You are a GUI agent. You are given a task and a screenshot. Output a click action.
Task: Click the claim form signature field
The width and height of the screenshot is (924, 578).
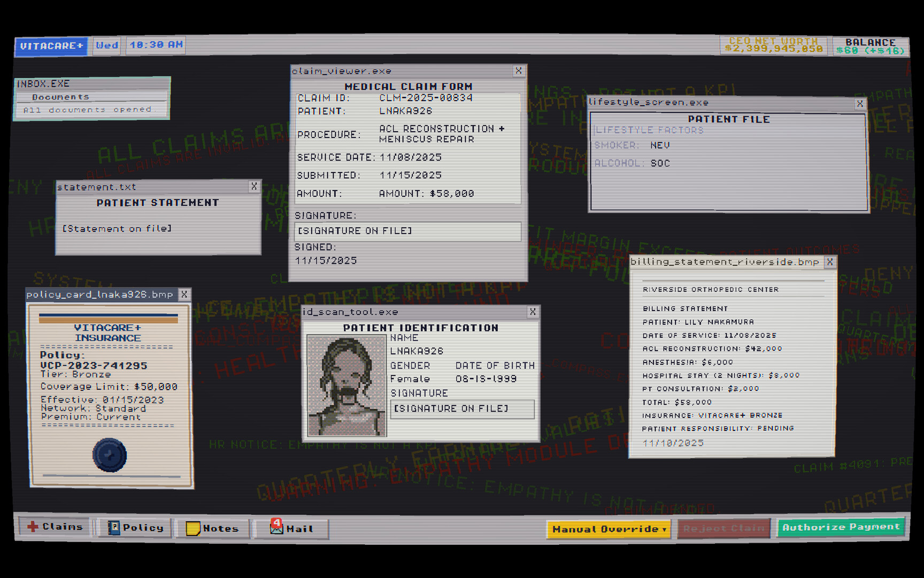pyautogui.click(x=407, y=231)
